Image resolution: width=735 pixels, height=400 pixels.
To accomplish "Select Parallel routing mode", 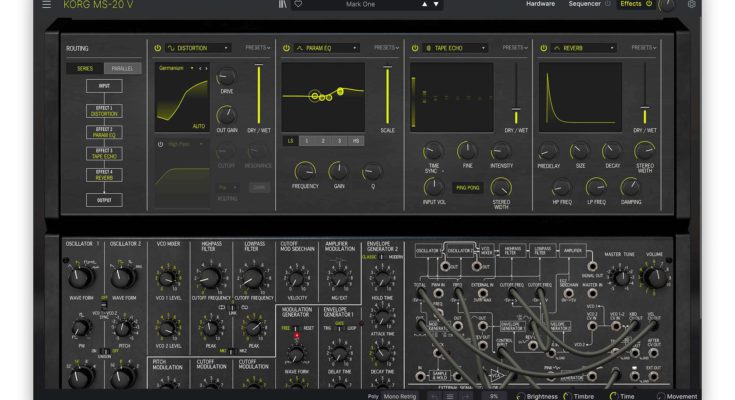I will click(x=122, y=68).
